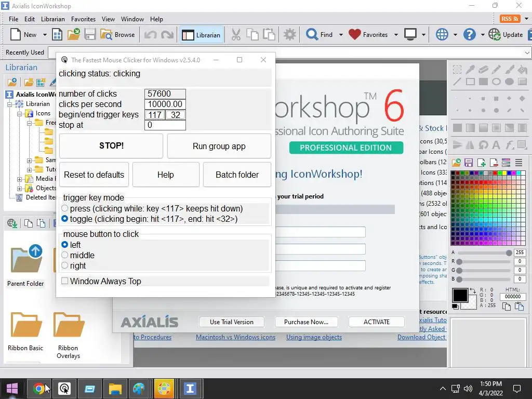The width and height of the screenshot is (532, 399).
Task: Select the paint bucket fill tool
Action: [x=523, y=70]
